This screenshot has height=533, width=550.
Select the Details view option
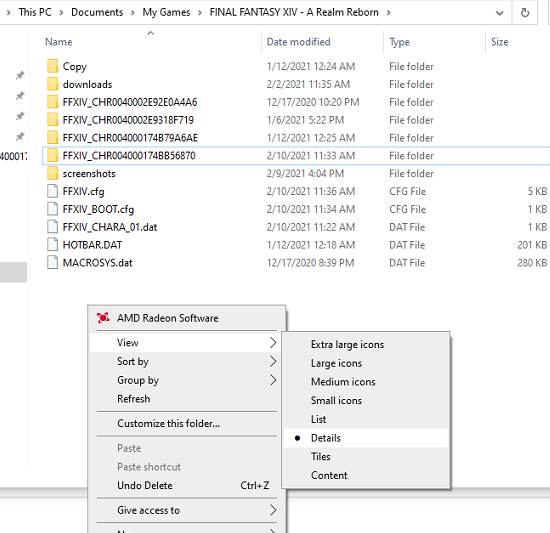(x=365, y=438)
